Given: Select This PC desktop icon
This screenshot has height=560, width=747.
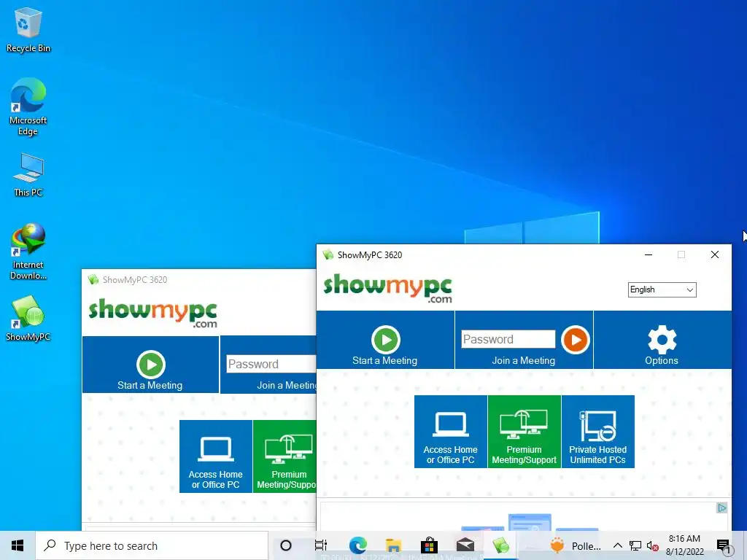Looking at the screenshot, I should tap(28, 175).
